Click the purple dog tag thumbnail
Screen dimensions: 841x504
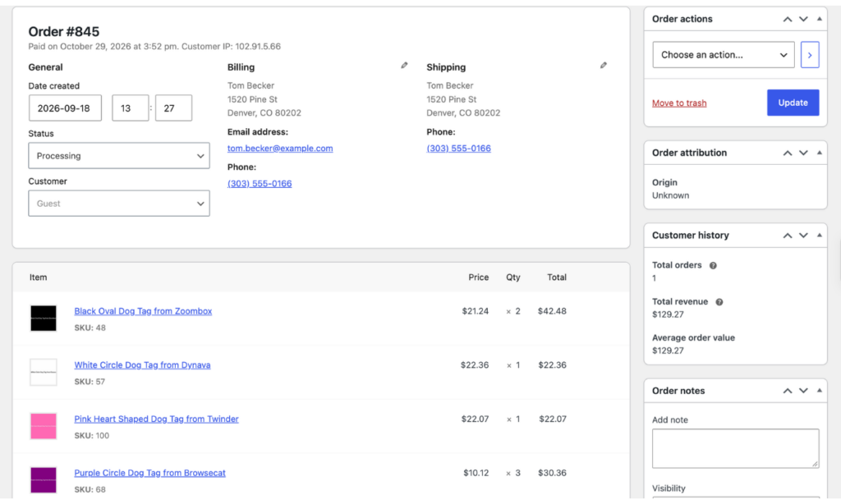(x=44, y=480)
